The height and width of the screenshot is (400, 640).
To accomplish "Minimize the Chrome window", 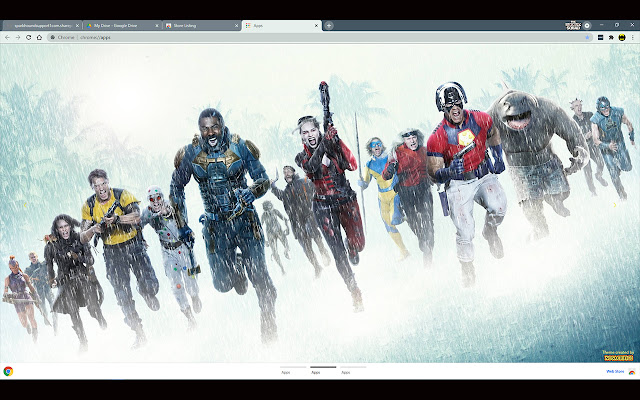I will pos(602,25).
